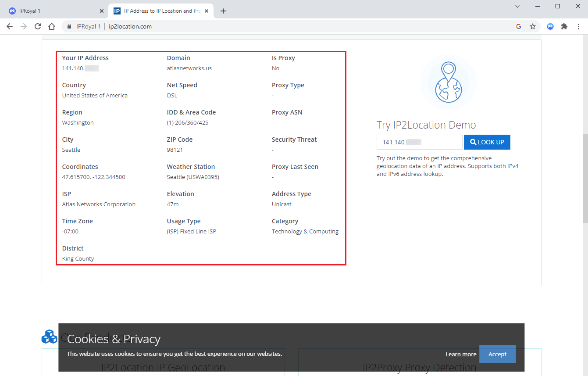Click the browser forward arrow
The width and height of the screenshot is (588, 376).
pos(24,26)
